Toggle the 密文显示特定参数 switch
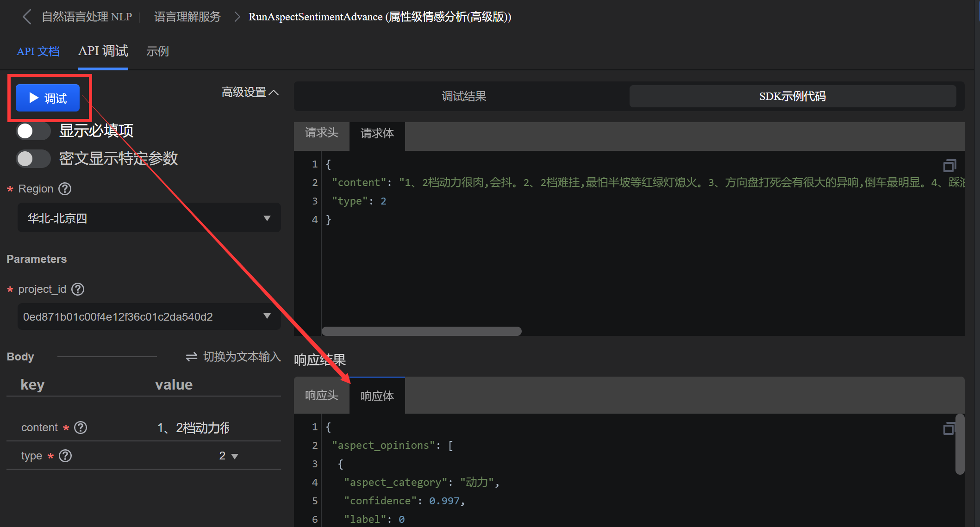980x527 pixels. tap(33, 159)
